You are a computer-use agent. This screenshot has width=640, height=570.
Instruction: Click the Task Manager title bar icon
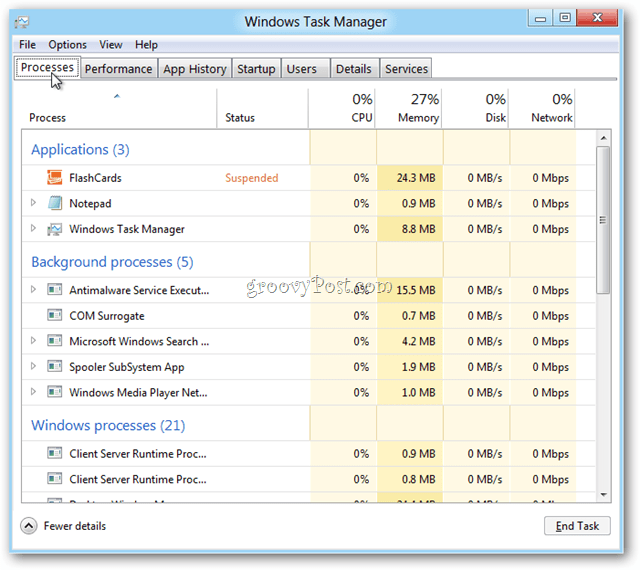click(22, 22)
